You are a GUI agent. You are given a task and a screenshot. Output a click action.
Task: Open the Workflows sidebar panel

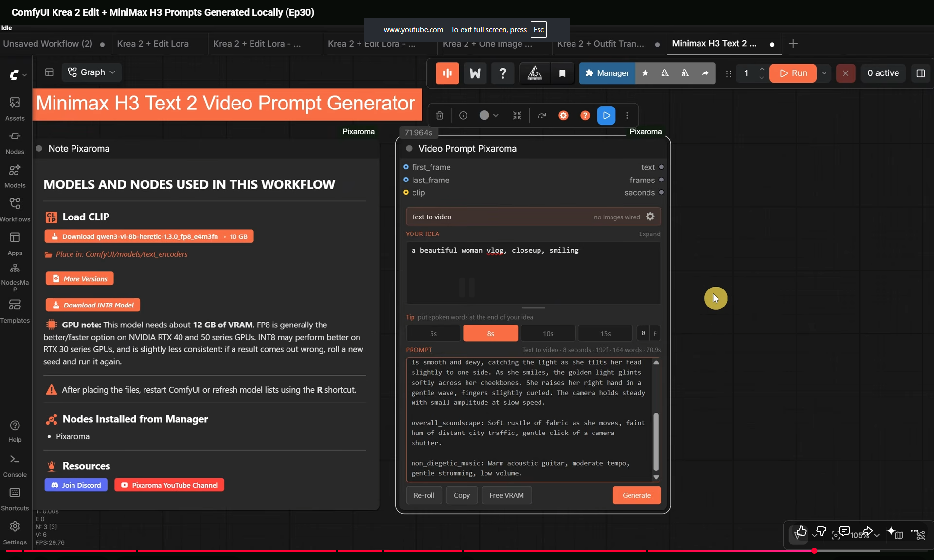tap(15, 210)
